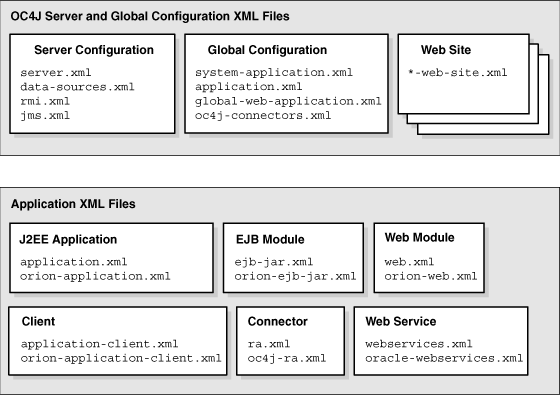Viewport: 560px width, 395px height.
Task: Click application.xml under Global Configuration
Action: (x=249, y=87)
